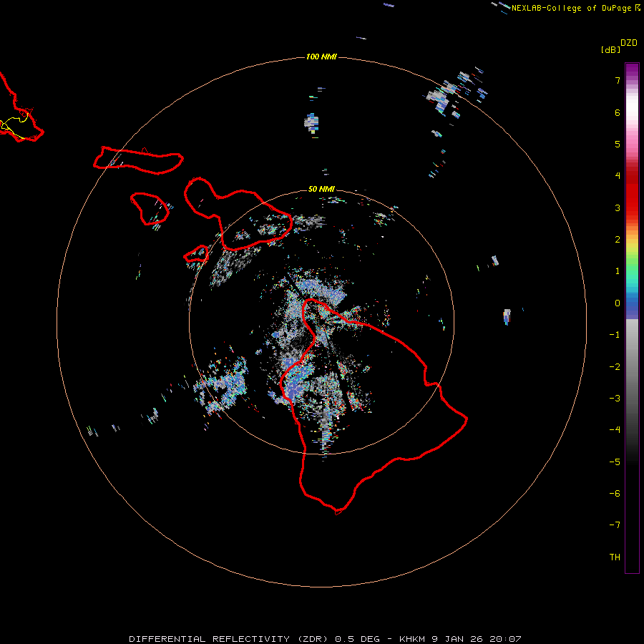644x644 pixels.
Task: Click the -3 tick label on the scale
Action: click(x=615, y=399)
